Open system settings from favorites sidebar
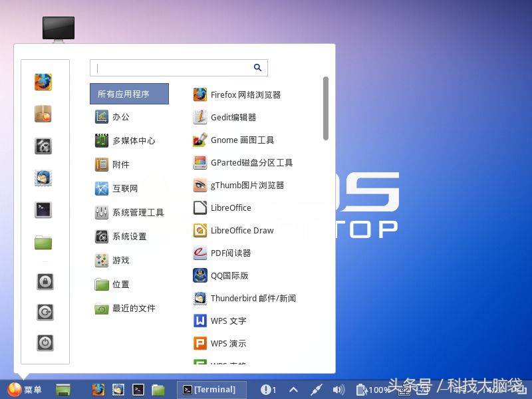The height and width of the screenshot is (399, 532). click(x=43, y=146)
